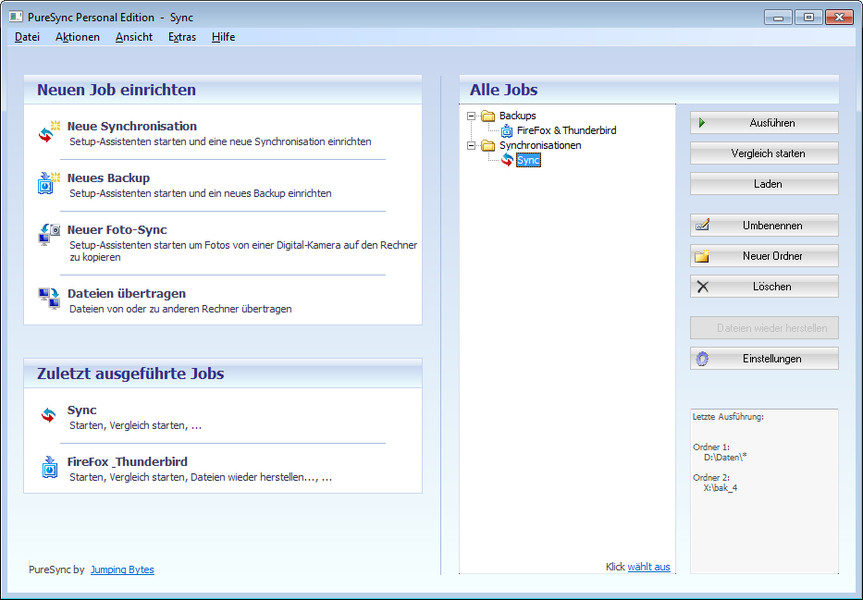The width and height of the screenshot is (863, 600).
Task: Select the Backups folder label
Action: tap(517, 116)
